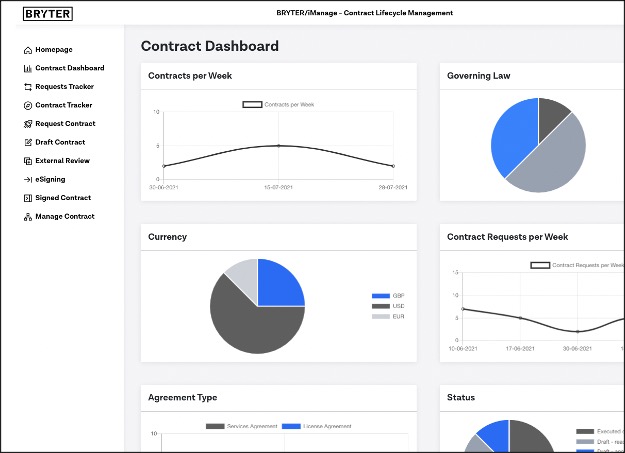The width and height of the screenshot is (625, 453).
Task: Click 30-06-2021 data point on Contracts per Week
Action: [x=163, y=166]
